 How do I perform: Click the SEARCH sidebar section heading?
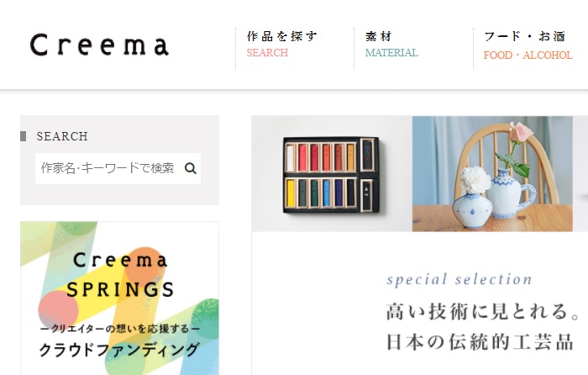pos(62,136)
